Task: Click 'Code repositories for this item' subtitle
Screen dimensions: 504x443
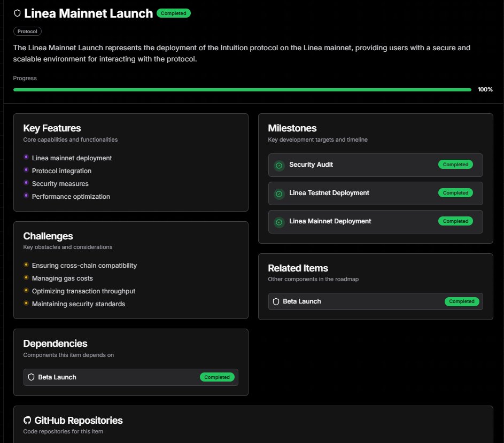Action: click(x=63, y=431)
